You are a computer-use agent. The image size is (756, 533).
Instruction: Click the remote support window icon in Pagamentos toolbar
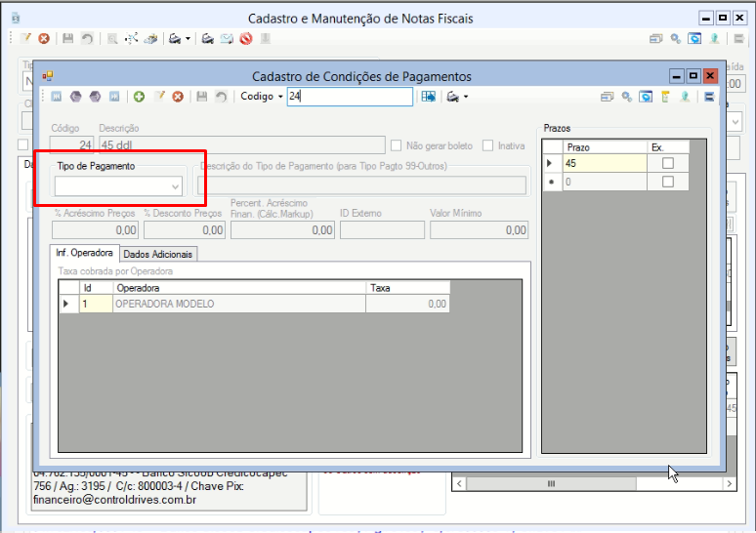(646, 97)
